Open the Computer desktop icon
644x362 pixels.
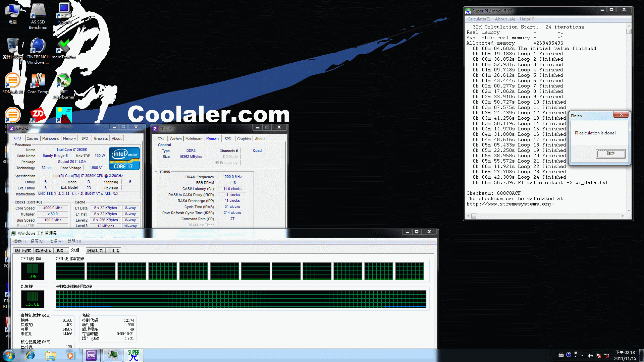coord(13,13)
